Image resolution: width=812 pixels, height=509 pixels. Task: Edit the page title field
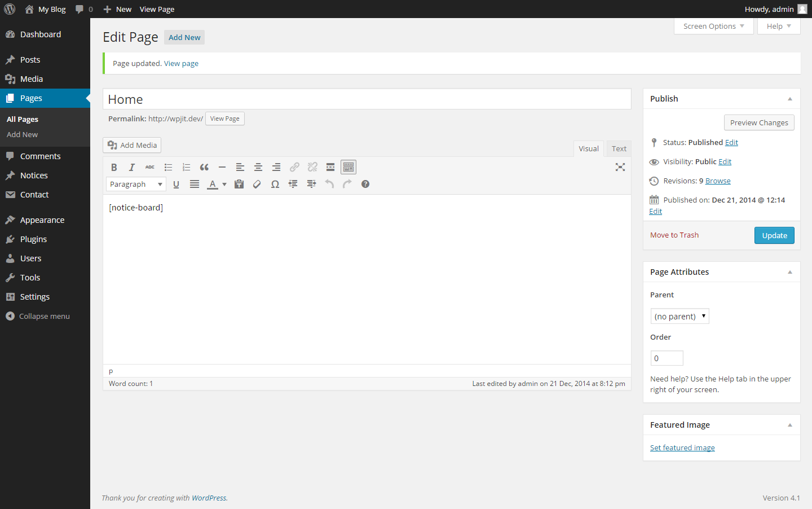click(367, 99)
